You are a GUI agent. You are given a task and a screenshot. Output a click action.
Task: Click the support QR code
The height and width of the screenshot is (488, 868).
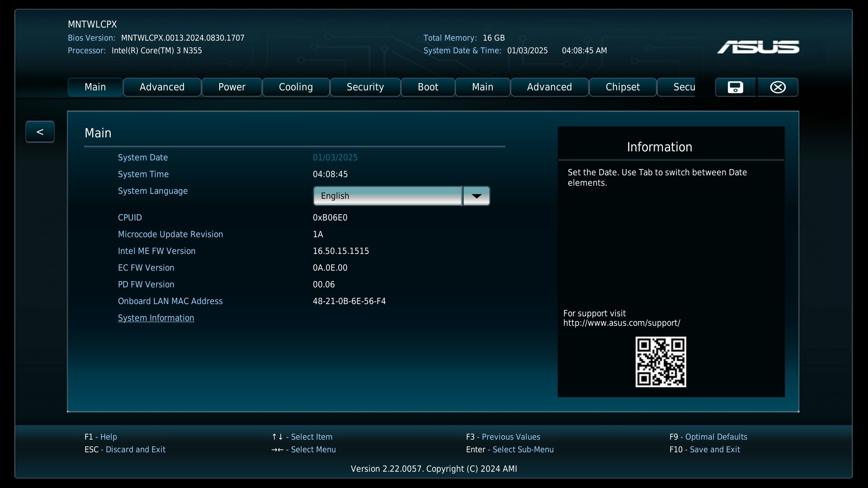click(660, 361)
